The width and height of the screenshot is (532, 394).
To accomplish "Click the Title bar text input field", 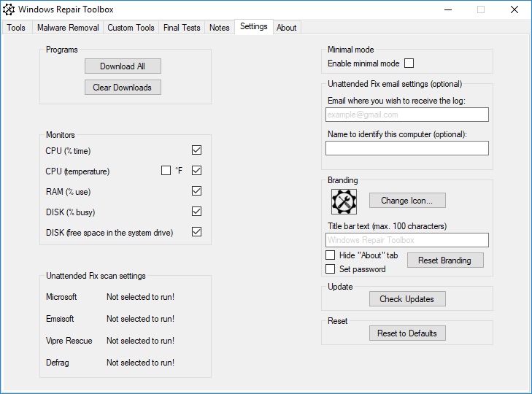I will point(407,240).
